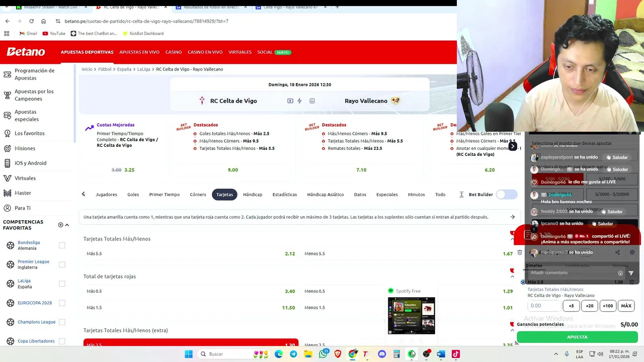This screenshot has width=644, height=362.
Task: Collapse the Tarjetas Totales Más/Menos section
Action: coord(512,239)
